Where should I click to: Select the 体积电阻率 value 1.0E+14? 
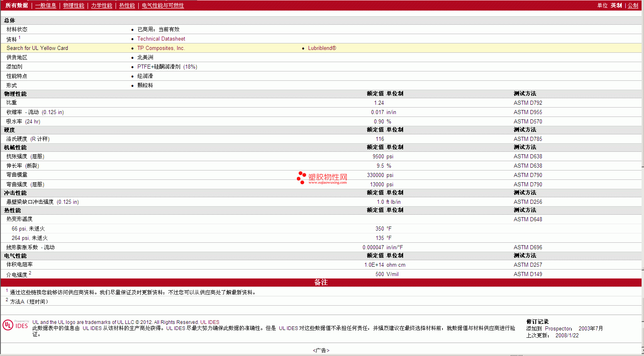tap(374, 265)
